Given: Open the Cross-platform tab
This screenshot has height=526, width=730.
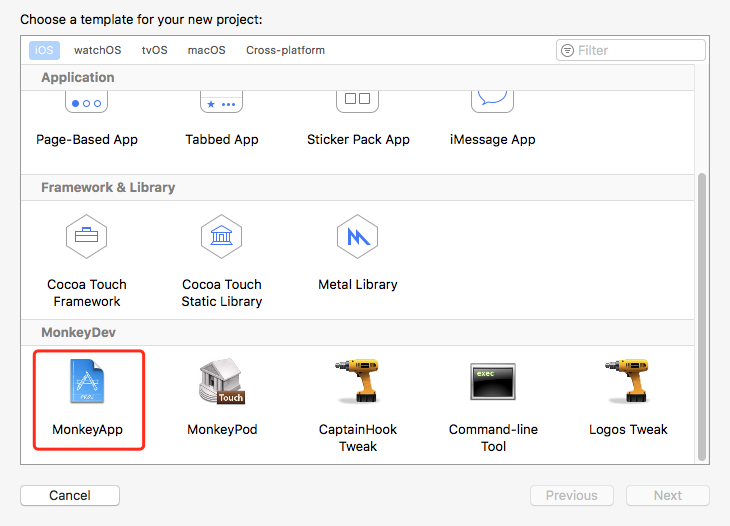Looking at the screenshot, I should (285, 50).
